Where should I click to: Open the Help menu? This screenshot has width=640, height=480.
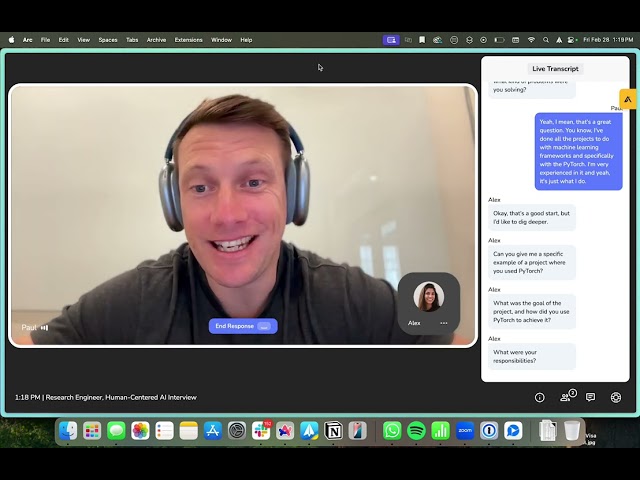(x=246, y=40)
